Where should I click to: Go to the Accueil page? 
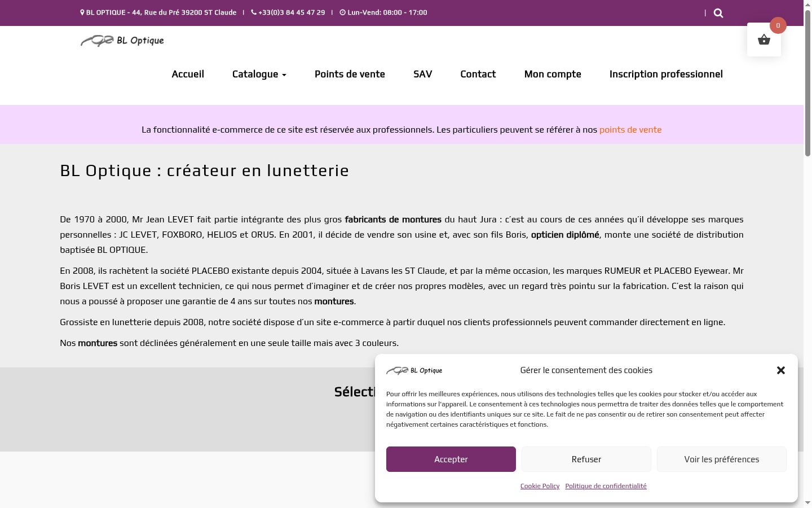tap(188, 74)
